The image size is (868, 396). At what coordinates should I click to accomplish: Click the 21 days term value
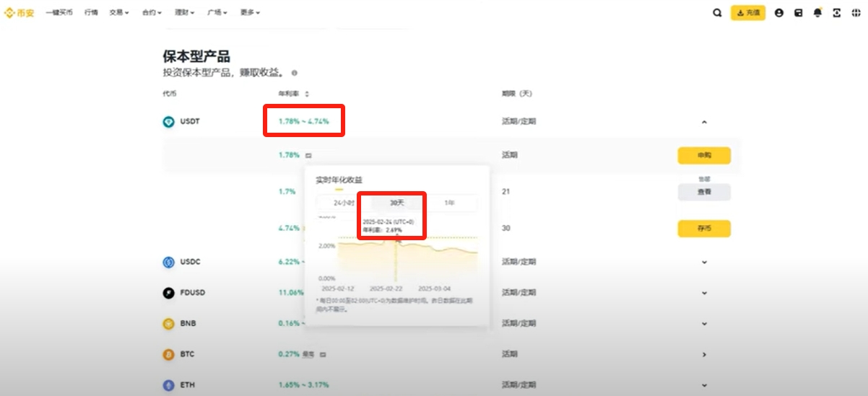505,192
